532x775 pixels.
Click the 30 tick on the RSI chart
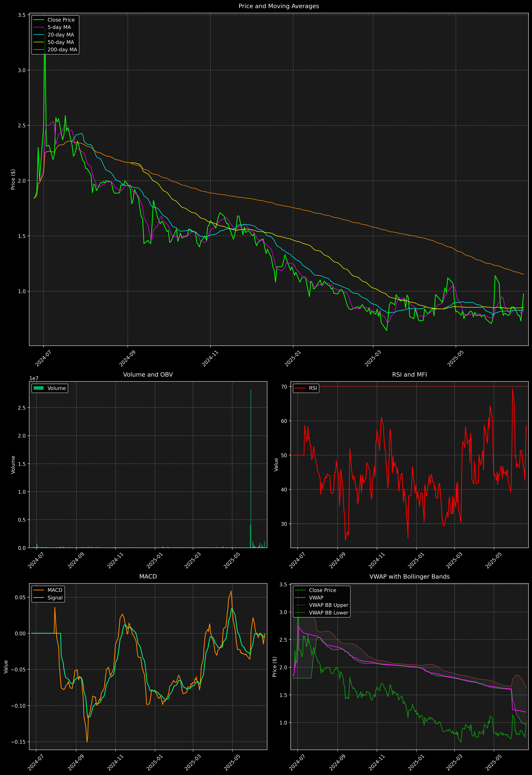[x=284, y=524]
